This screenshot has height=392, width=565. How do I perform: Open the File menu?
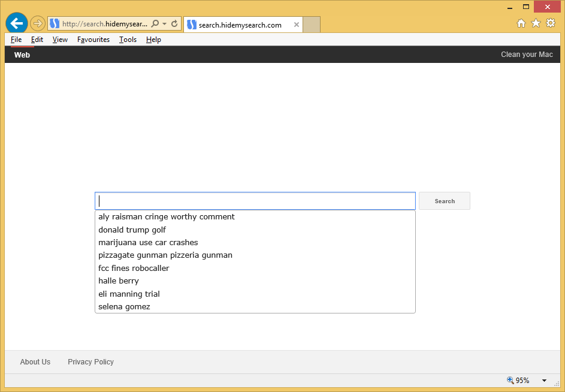tap(16, 40)
